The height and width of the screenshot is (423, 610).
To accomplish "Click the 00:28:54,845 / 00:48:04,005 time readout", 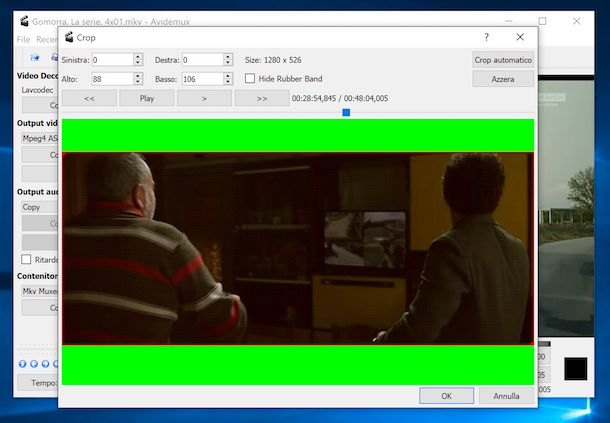I will (x=340, y=98).
